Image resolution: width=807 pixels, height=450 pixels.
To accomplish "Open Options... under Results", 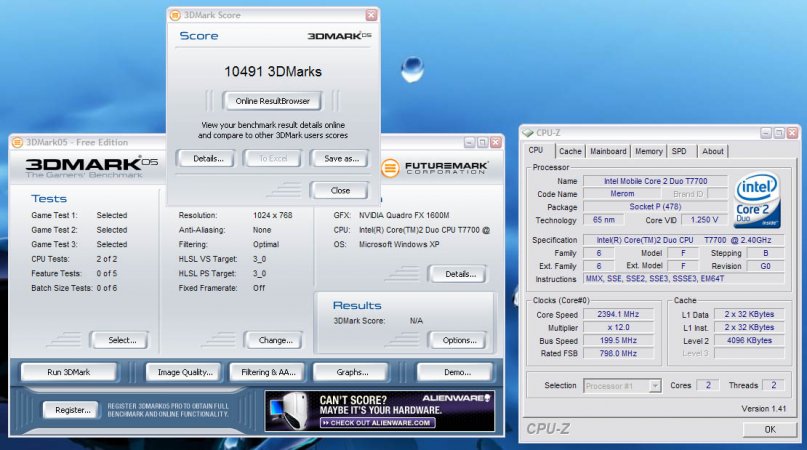I will coord(459,340).
